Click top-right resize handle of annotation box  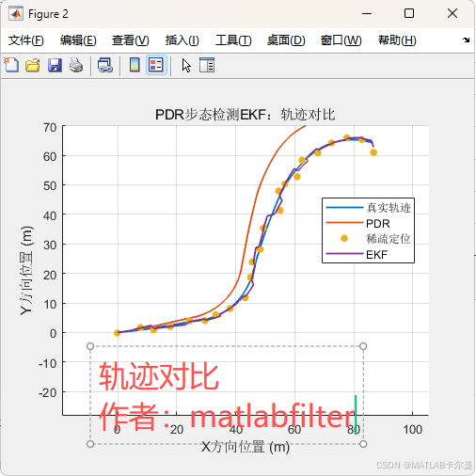point(363,346)
